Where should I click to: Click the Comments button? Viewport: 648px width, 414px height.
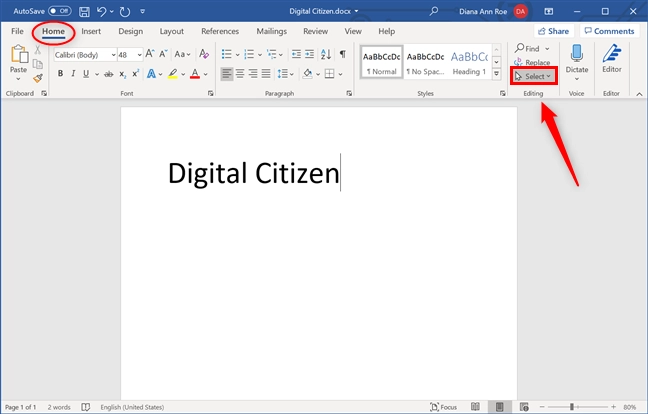[610, 31]
